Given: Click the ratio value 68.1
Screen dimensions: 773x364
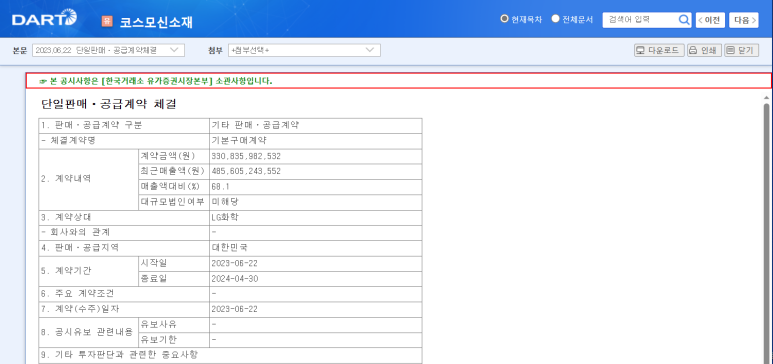Looking at the screenshot, I should pyautogui.click(x=220, y=187).
